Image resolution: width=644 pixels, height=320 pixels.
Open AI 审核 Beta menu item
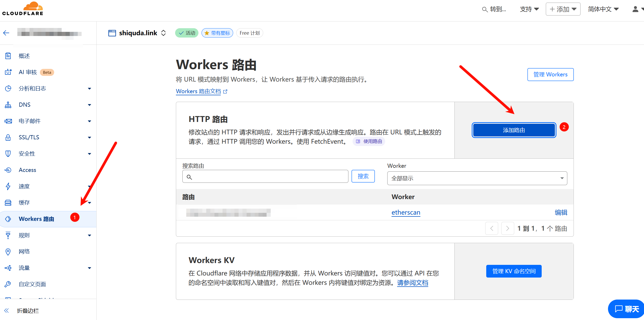(x=28, y=72)
